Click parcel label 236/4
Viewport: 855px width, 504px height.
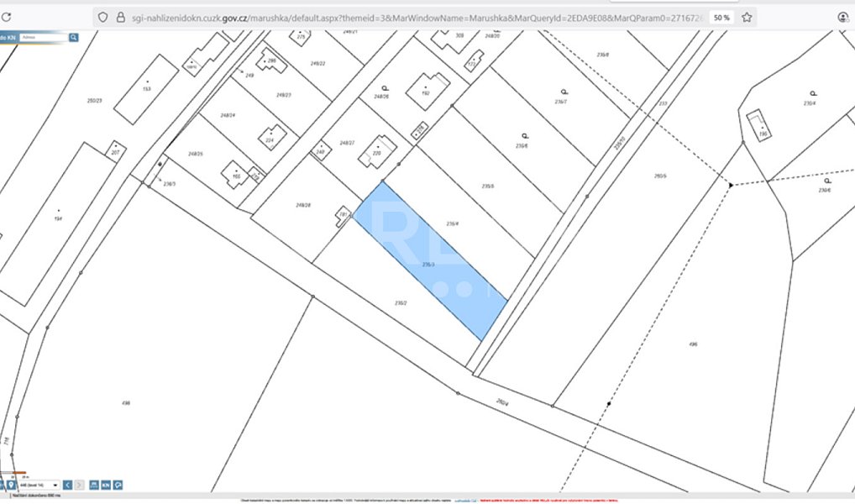click(452, 223)
